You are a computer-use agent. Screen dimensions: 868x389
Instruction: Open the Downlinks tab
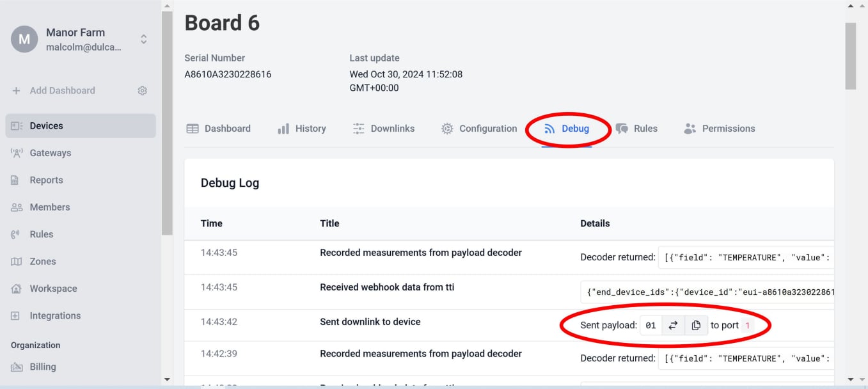pos(384,129)
